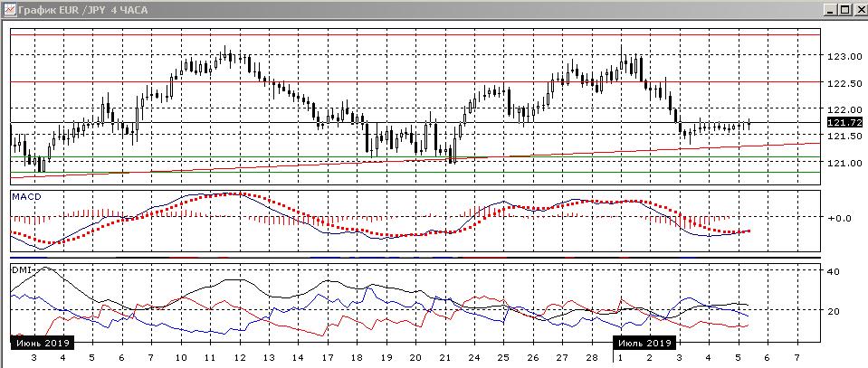The height and width of the screenshot is (368, 868).
Task: Click the Июнь 2019 month marker
Action: [x=42, y=344]
